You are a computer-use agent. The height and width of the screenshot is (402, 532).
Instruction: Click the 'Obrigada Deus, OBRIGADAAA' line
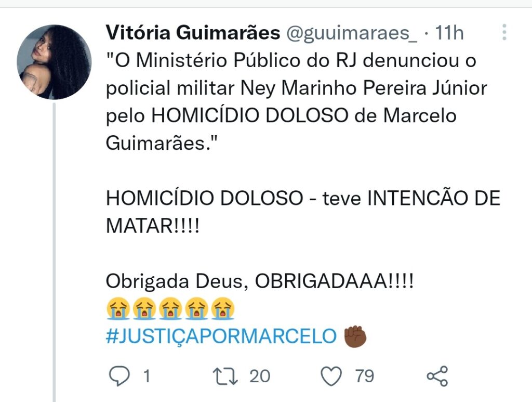point(260,281)
